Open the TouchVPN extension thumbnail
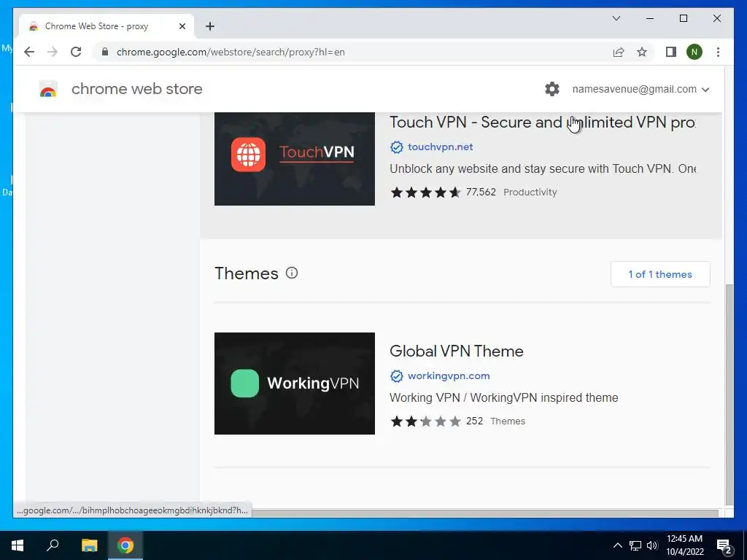Screen dimensions: 747x560 tap(295, 158)
